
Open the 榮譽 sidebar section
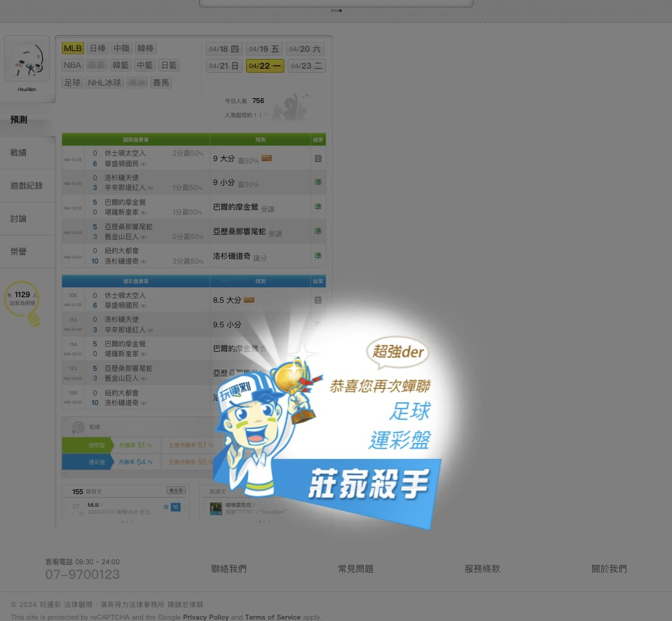click(x=27, y=252)
